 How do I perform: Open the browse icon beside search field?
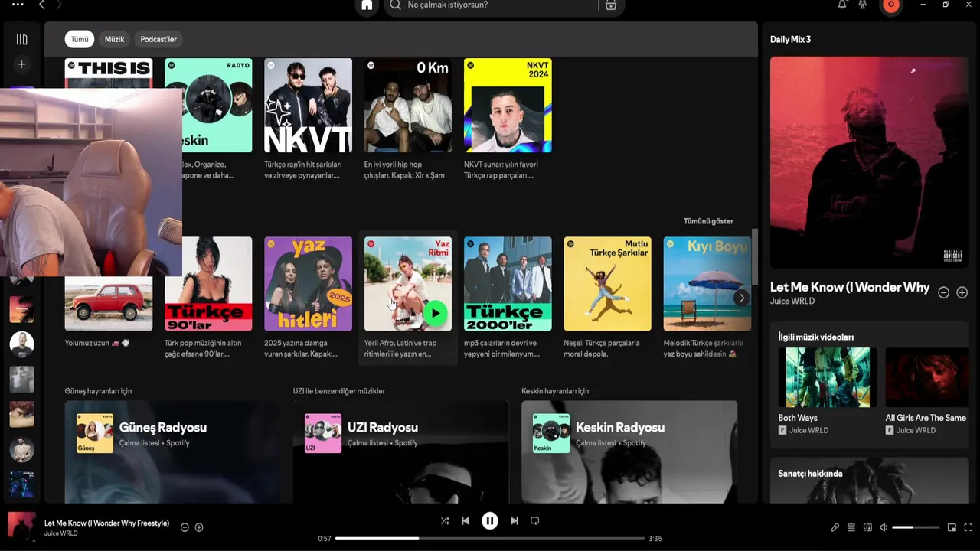pos(611,5)
